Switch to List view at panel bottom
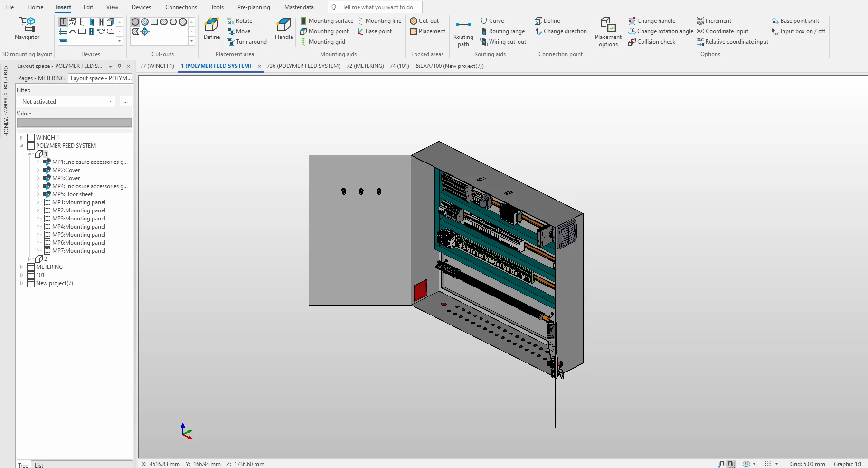868x468 pixels. tap(39, 465)
